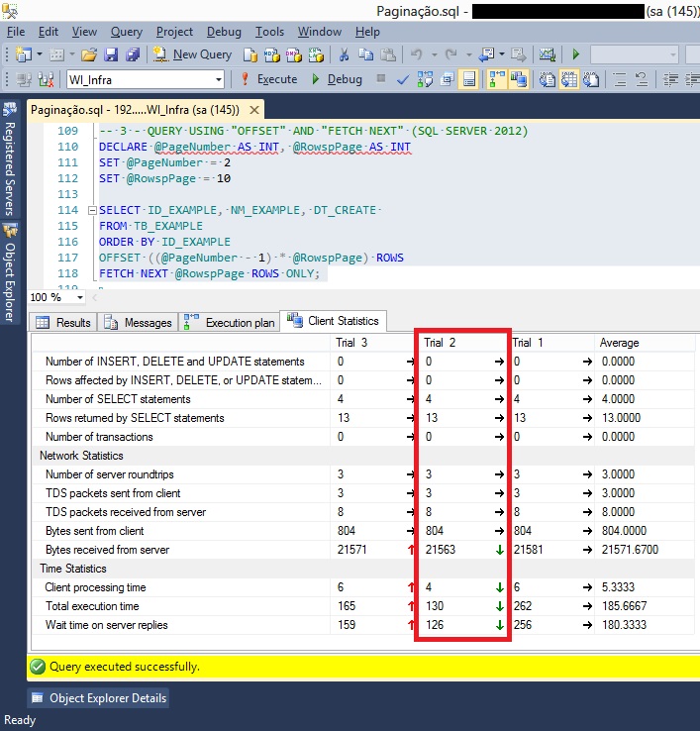Click the Change Connection icon
Viewport: 700px width, 731px height.
(x=46, y=79)
